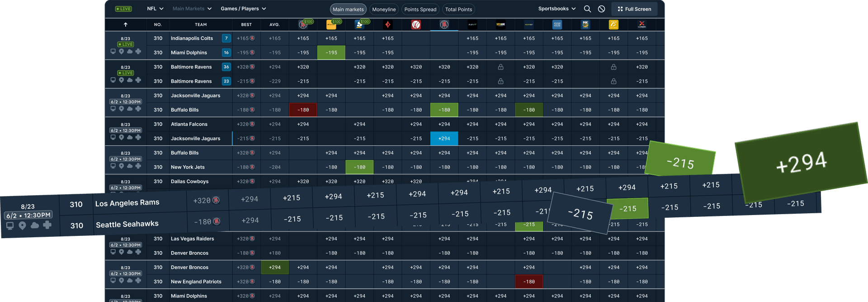
Task: Click location pin for Raiders vs Broncos game
Action: click(121, 252)
